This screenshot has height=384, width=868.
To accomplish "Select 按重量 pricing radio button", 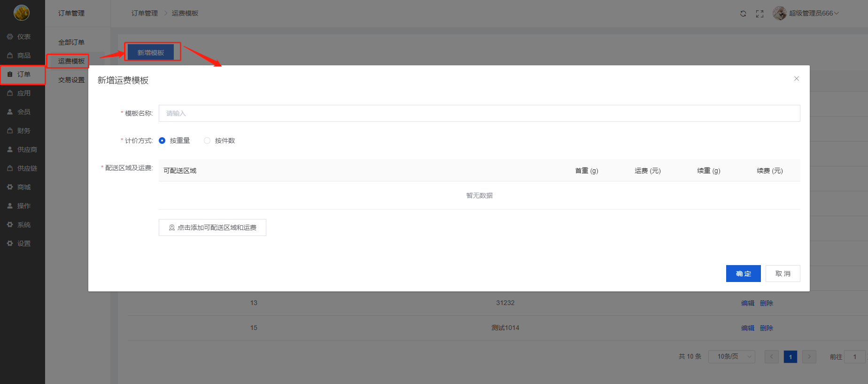I will 162,141.
